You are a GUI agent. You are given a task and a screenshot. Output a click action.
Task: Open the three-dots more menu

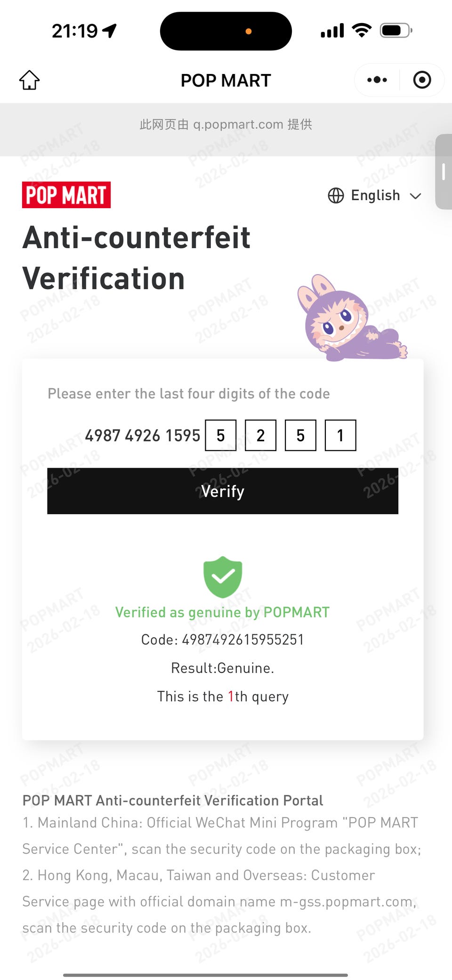point(377,80)
